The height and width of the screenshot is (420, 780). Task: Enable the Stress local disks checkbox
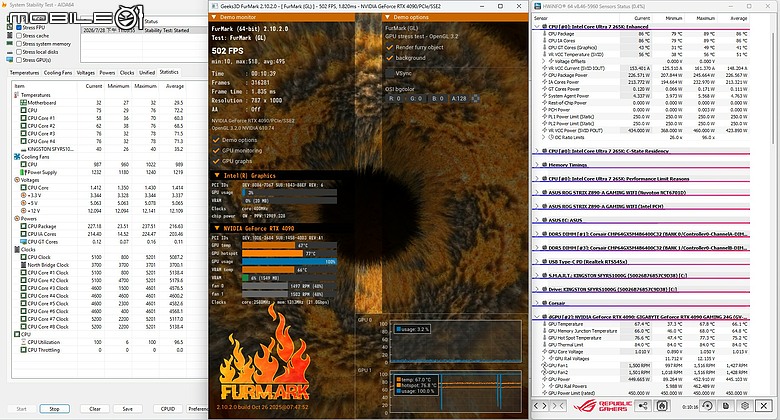pyautogui.click(x=19, y=52)
